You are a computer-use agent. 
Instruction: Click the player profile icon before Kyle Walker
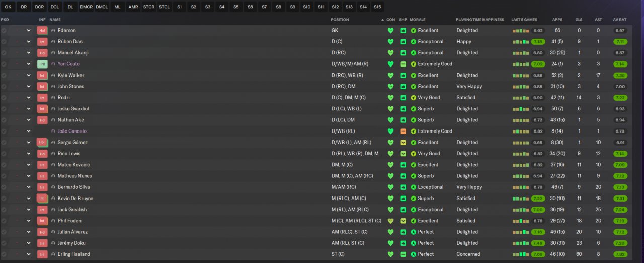pos(53,75)
